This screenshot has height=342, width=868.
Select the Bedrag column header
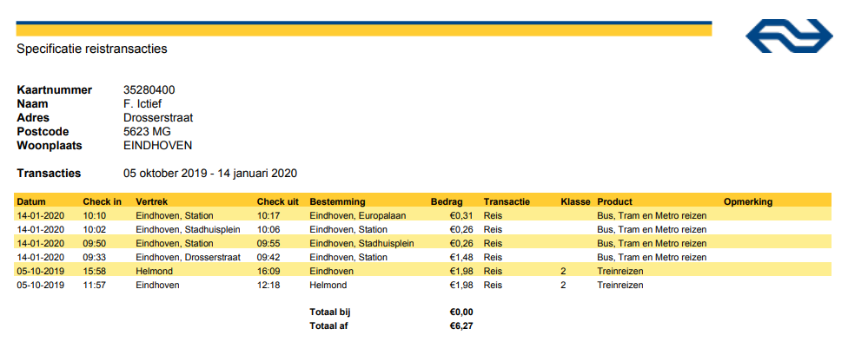[x=447, y=202]
